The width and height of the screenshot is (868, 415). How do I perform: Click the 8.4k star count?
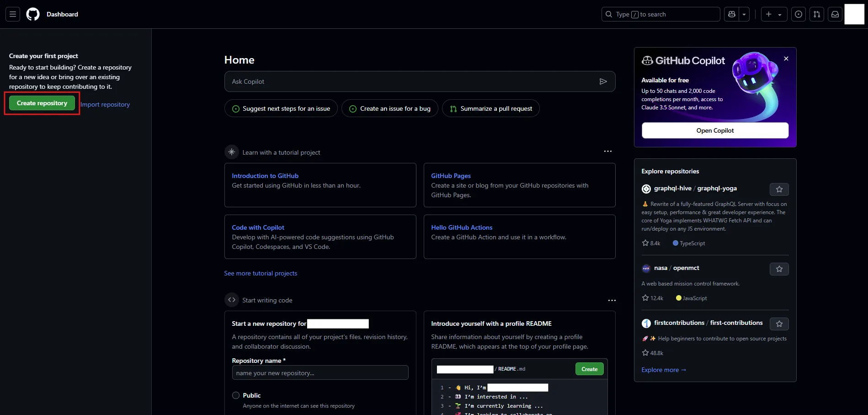pyautogui.click(x=651, y=243)
